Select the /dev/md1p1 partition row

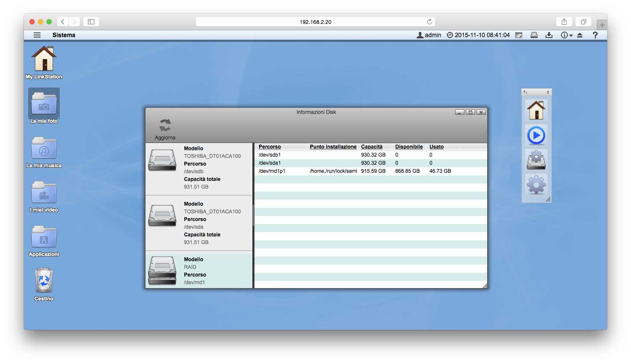pyautogui.click(x=371, y=171)
